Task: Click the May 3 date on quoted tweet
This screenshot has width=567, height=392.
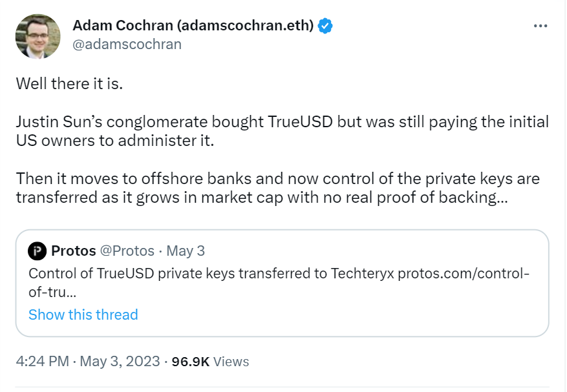Action: coord(187,251)
